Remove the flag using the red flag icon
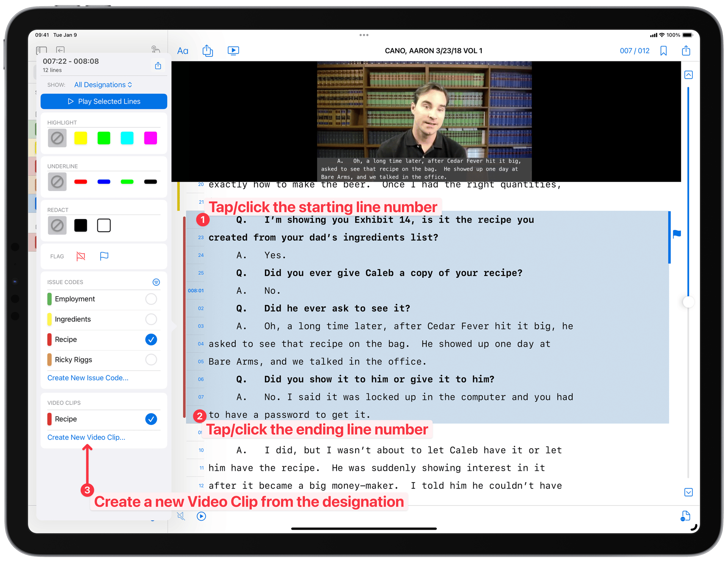Viewport: 728px width, 563px height. [x=80, y=256]
